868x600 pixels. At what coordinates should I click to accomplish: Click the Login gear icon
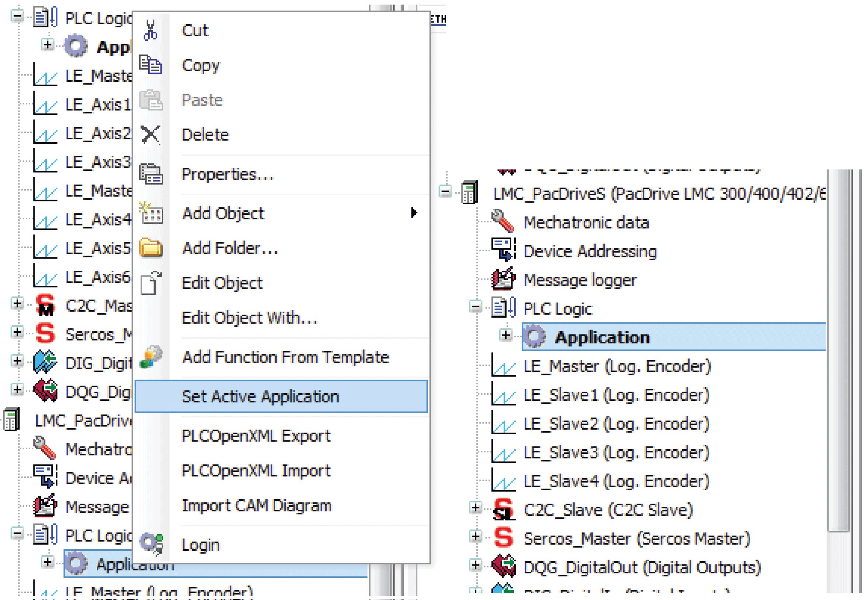[x=151, y=544]
